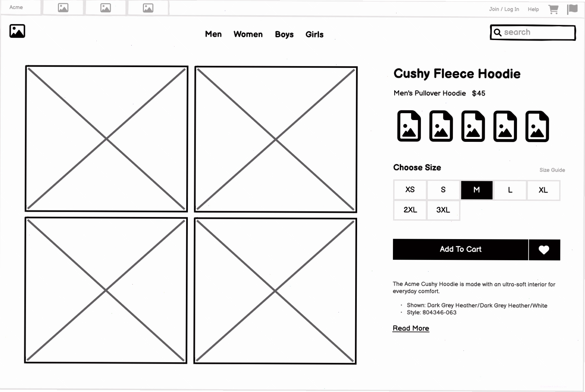Click Join / Log In link
This screenshot has width=585, height=392.
tap(504, 9)
